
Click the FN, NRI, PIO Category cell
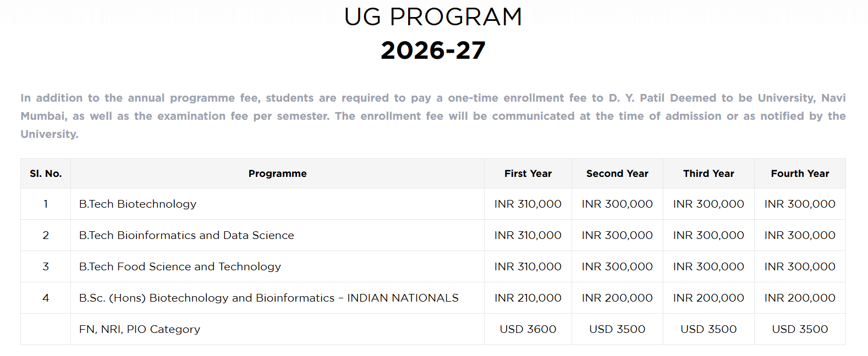coord(140,329)
